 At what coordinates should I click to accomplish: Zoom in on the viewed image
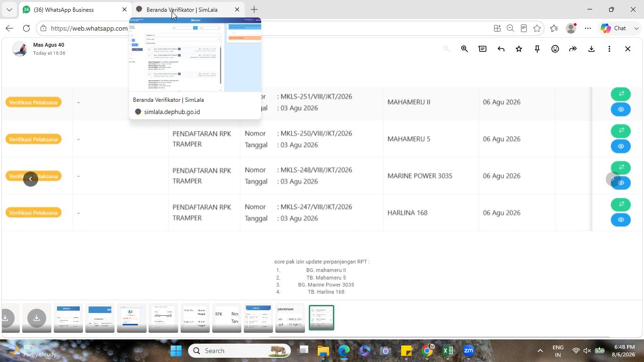tap(464, 49)
